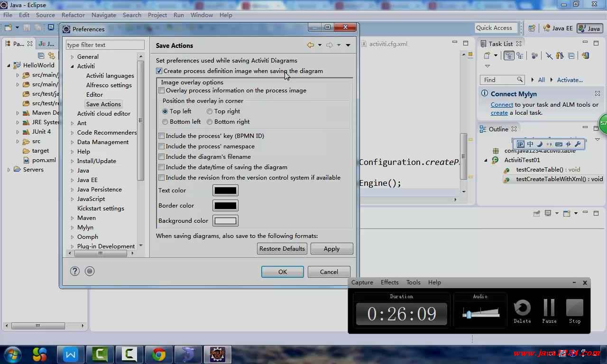The image size is (607, 364).
Task: Close the Connect Mylyn notification
Action: click(x=597, y=93)
